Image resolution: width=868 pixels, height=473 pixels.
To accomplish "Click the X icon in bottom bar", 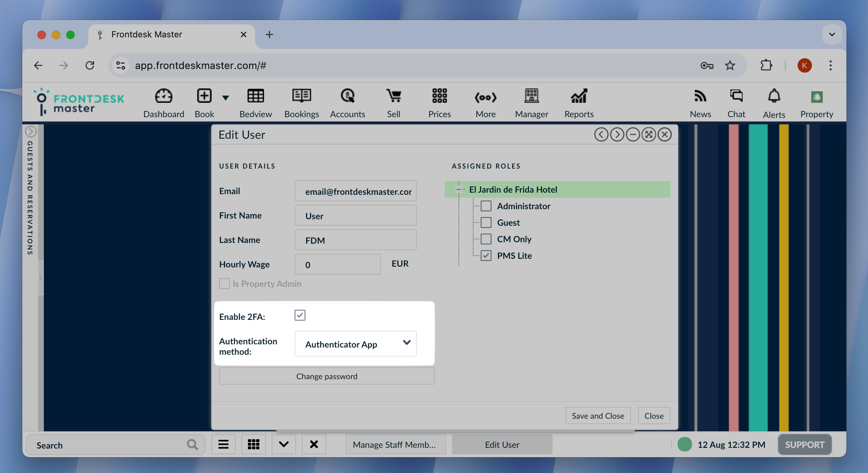I will point(314,445).
